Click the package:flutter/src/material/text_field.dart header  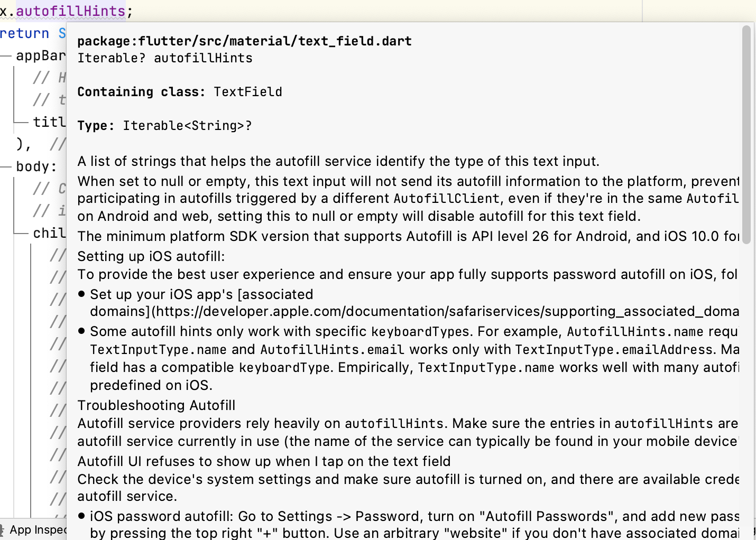click(244, 41)
